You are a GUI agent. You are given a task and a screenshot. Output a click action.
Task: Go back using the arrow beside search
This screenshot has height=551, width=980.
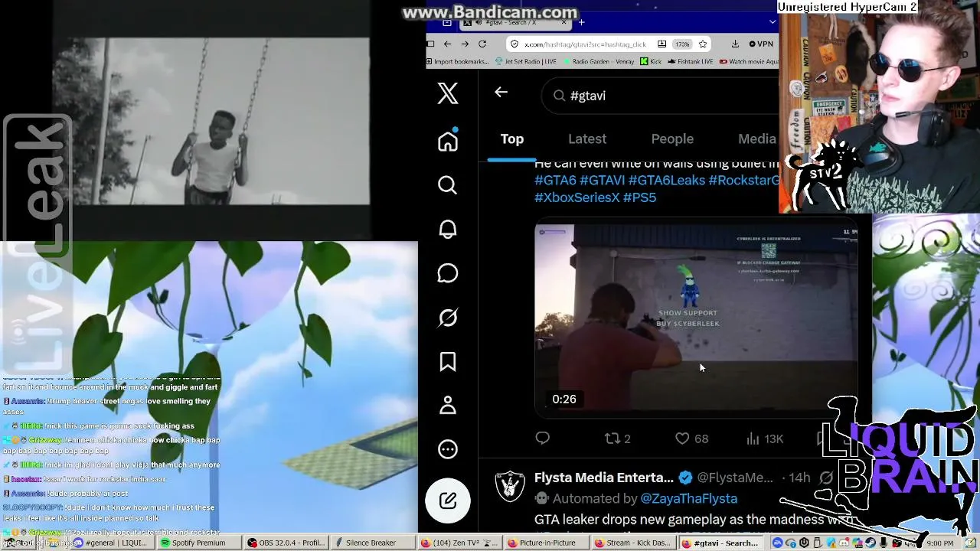(501, 92)
